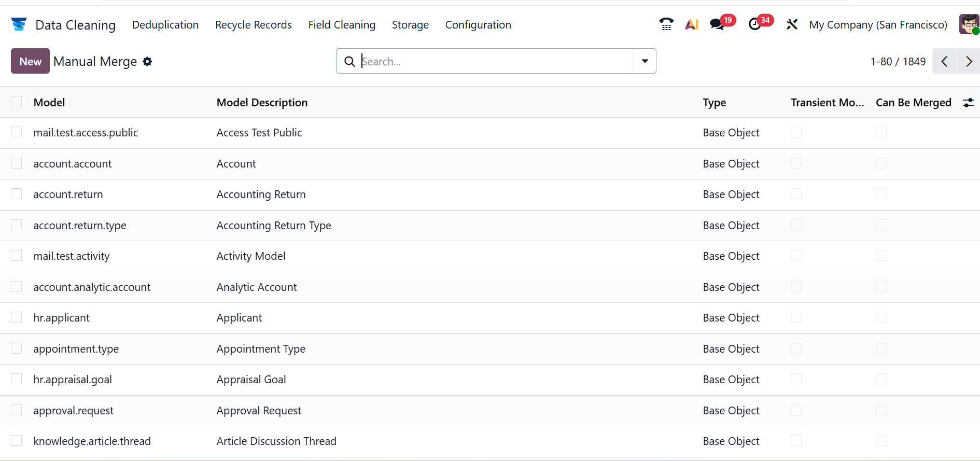Viewport: 980px width, 461px height.
Task: Click the gear icon next to Manual Merge
Action: click(148, 62)
